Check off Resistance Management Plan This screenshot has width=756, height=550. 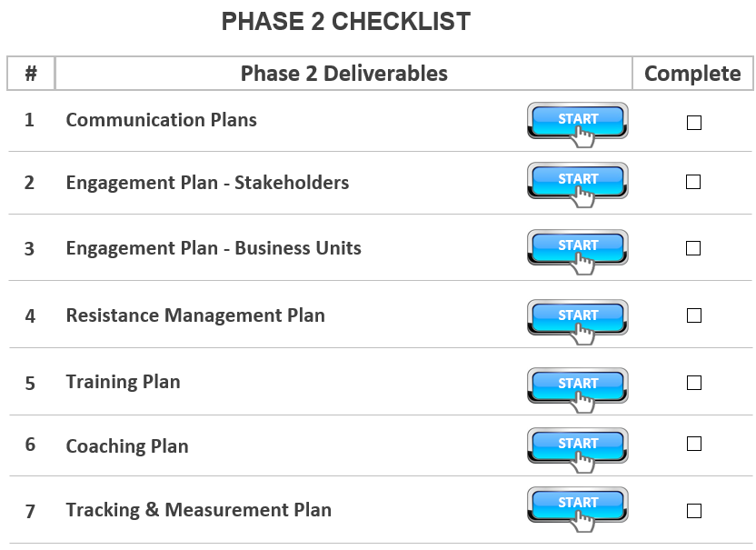(x=694, y=315)
